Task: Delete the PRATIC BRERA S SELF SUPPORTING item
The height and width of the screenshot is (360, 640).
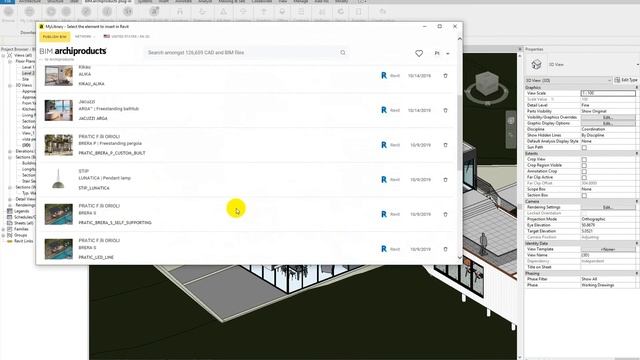Action: (x=445, y=214)
